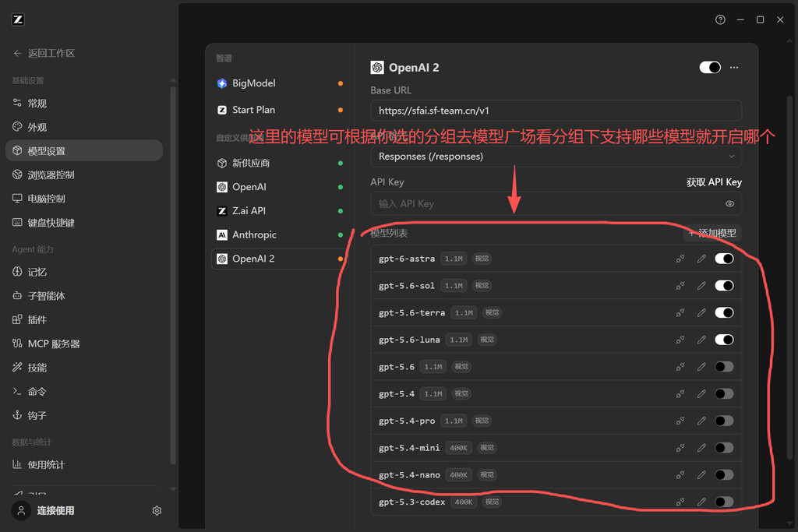This screenshot has height=532, width=798.
Task: Click test connection icon for gpt-5.6-sol
Action: click(x=680, y=286)
